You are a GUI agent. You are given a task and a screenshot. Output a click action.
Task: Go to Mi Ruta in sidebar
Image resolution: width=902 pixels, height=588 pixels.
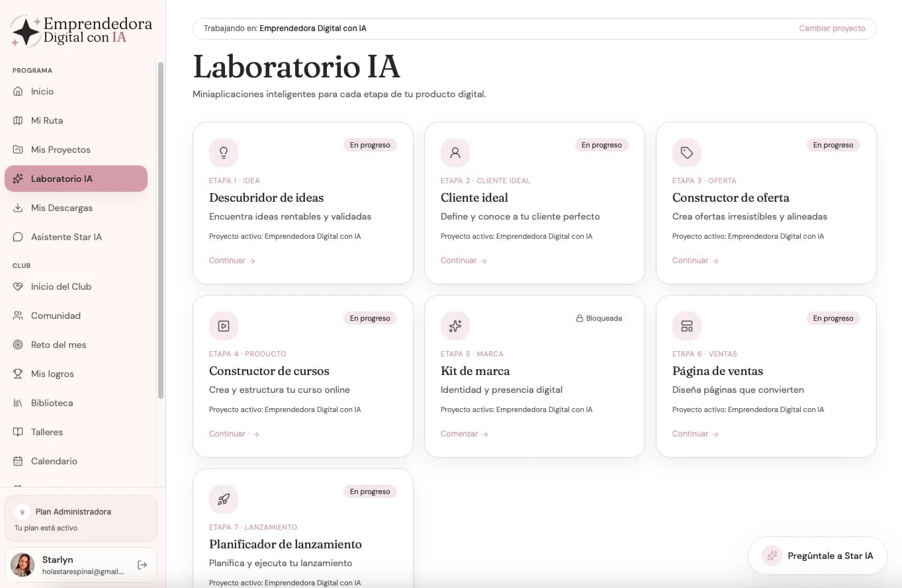point(76,120)
